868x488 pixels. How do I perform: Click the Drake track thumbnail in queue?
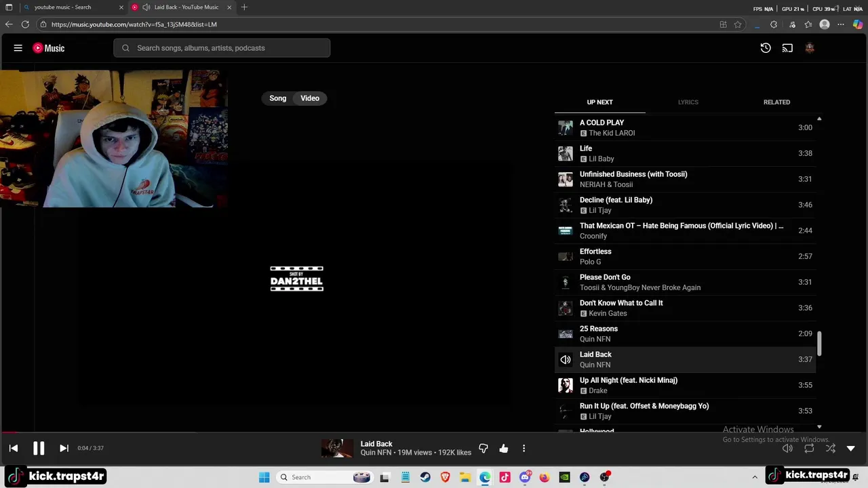tap(565, 385)
